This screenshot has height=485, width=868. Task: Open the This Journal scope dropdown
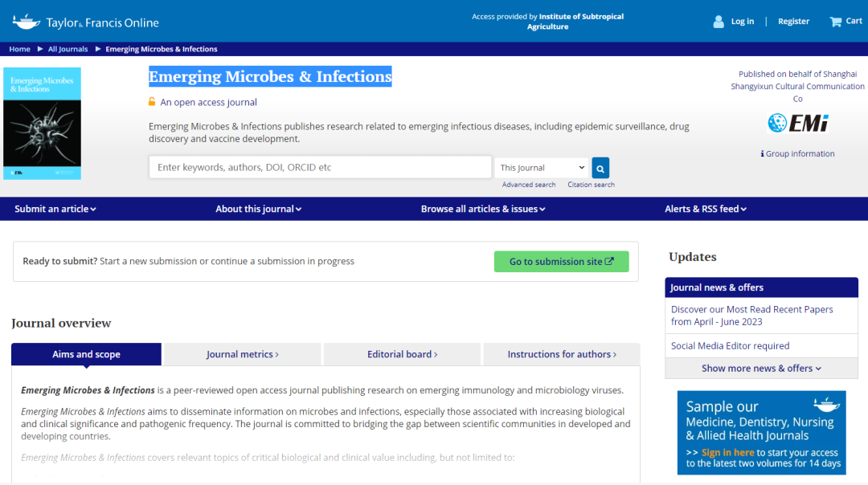tap(542, 168)
